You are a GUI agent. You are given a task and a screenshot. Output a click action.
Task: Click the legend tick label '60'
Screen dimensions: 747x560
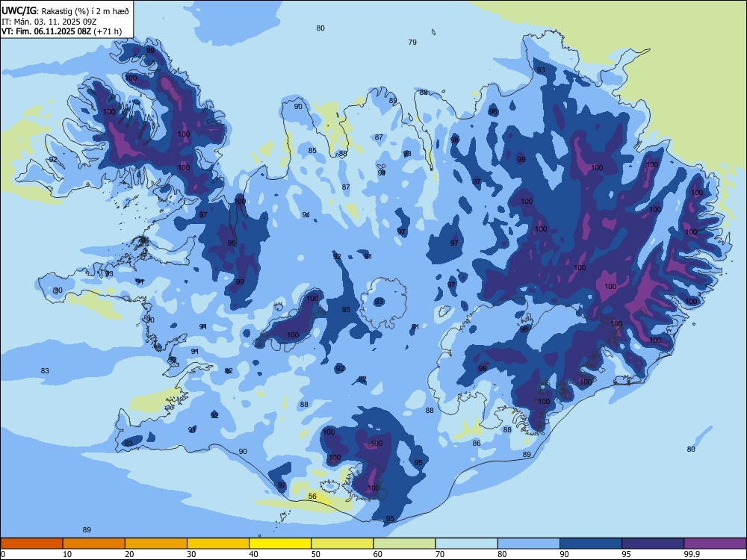(x=378, y=554)
